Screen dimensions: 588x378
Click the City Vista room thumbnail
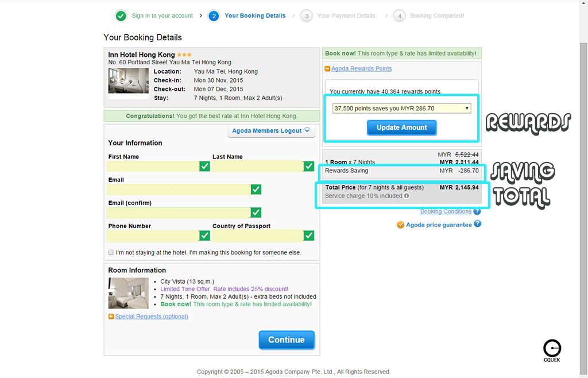coord(128,293)
